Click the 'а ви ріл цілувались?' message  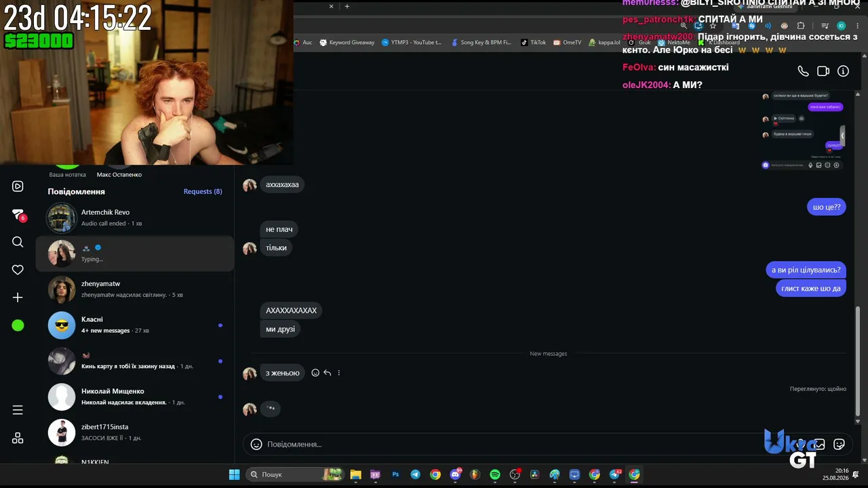pos(806,270)
